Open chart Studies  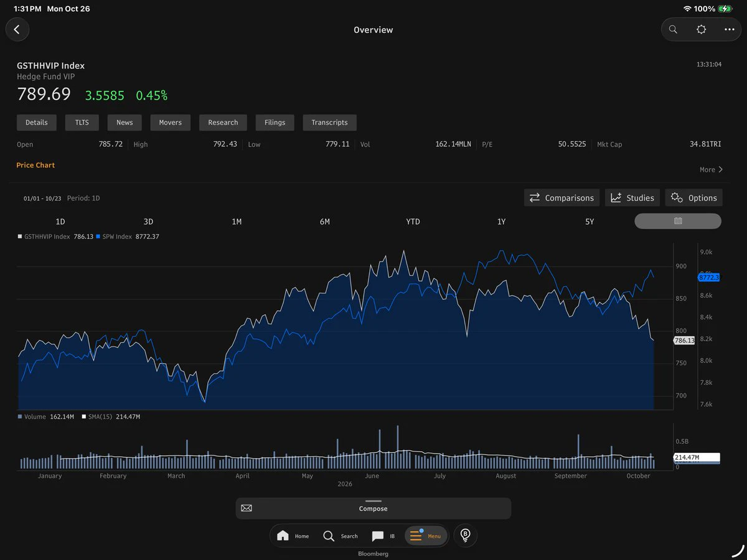pos(632,198)
